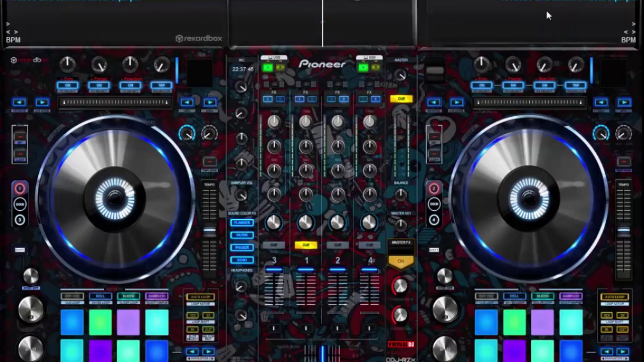Trigger right deck top-row purple performance pad
This screenshot has height=362, width=644.
(x=542, y=322)
